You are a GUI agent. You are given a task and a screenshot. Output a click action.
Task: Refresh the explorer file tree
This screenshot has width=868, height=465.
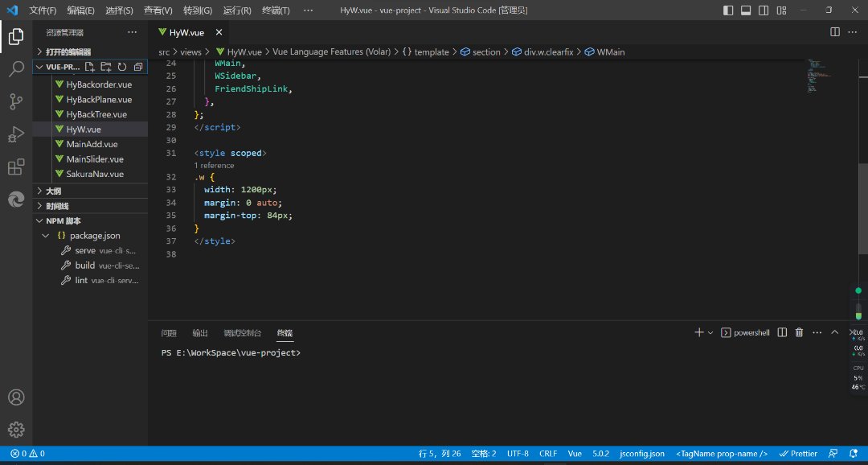(122, 67)
